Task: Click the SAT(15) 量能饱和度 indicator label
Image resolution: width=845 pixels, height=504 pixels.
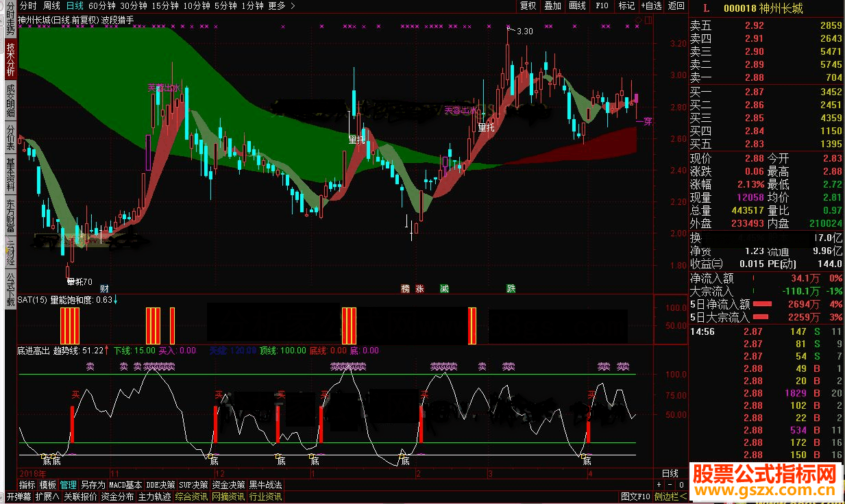Action: (x=64, y=299)
